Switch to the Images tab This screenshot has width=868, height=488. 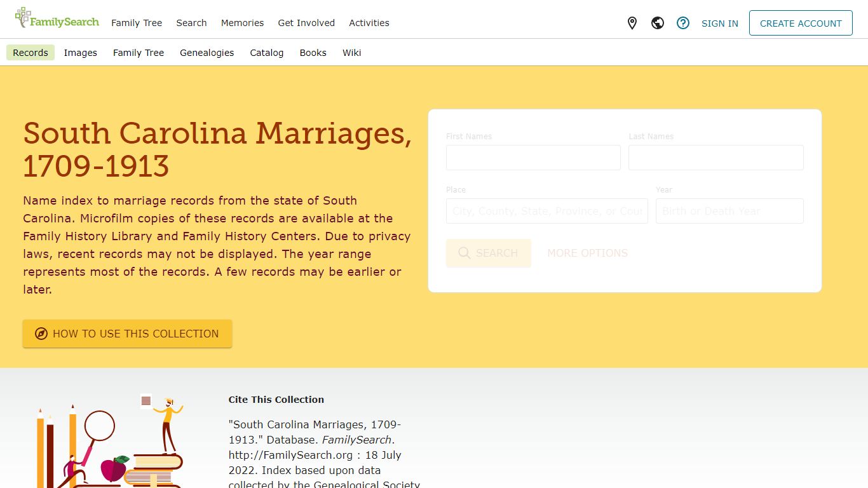(x=81, y=53)
